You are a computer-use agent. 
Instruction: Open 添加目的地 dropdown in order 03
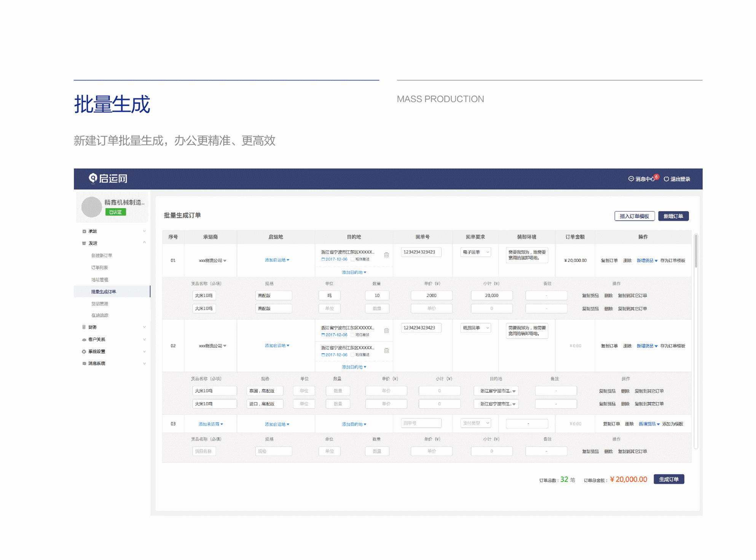click(354, 424)
